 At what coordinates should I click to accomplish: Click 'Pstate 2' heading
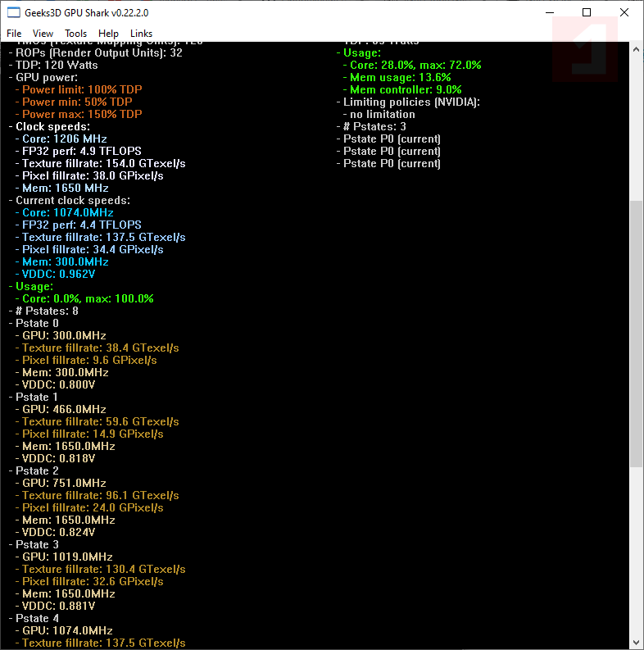click(x=34, y=471)
